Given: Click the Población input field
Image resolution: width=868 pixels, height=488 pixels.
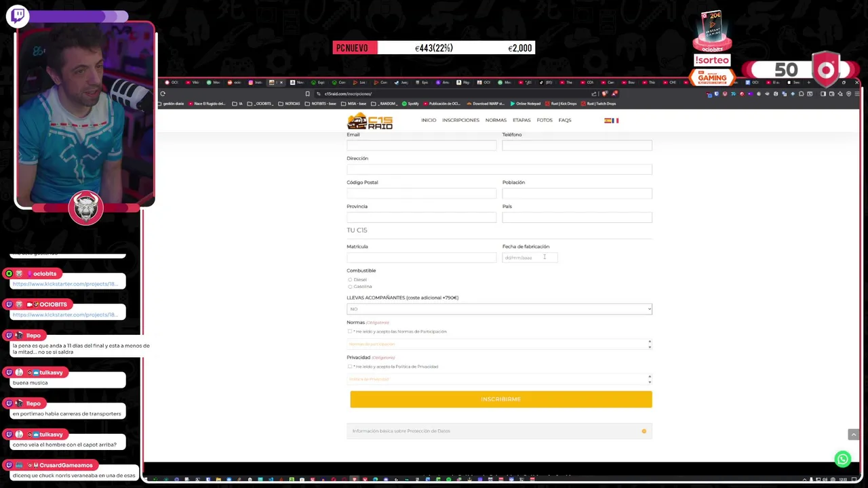Looking at the screenshot, I should tap(577, 193).
